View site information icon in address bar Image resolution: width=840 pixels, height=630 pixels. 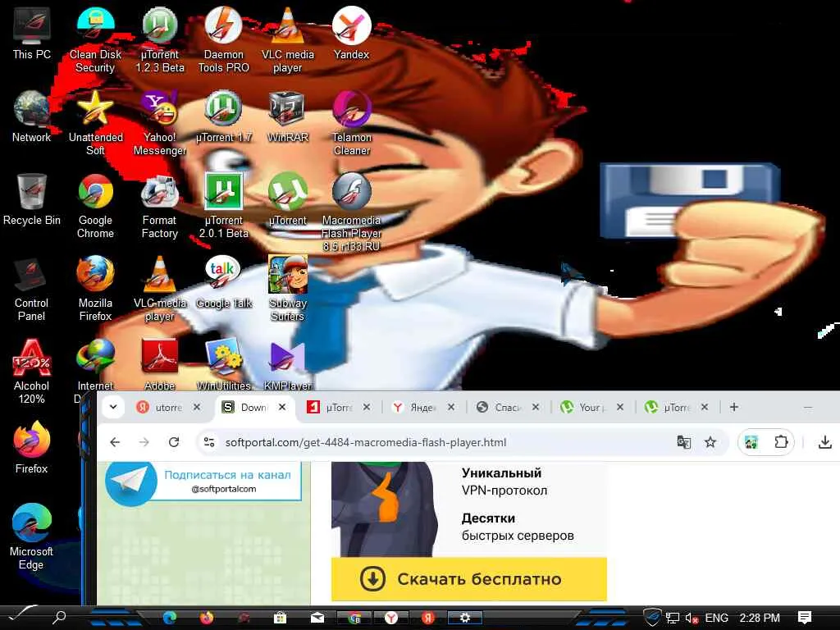209,442
